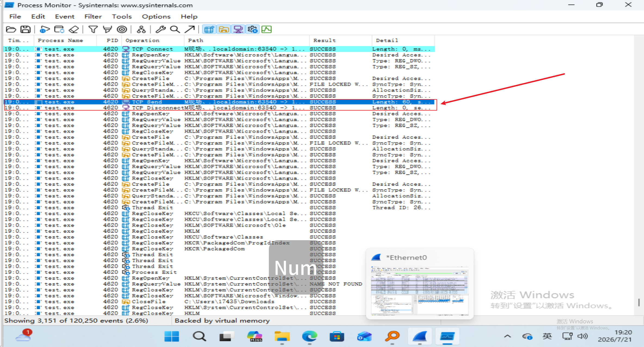The image size is (644, 347).
Task: Open Microsoft Edge from the taskbar
Action: [309, 337]
